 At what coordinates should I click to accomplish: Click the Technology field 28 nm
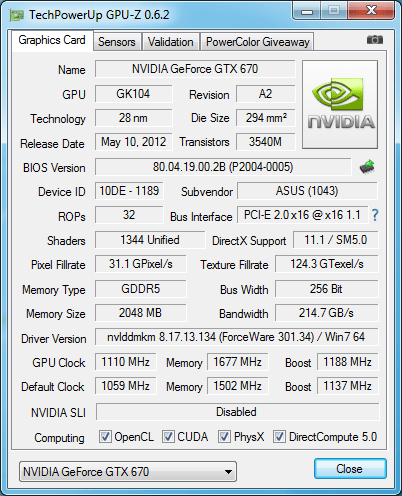tap(133, 118)
